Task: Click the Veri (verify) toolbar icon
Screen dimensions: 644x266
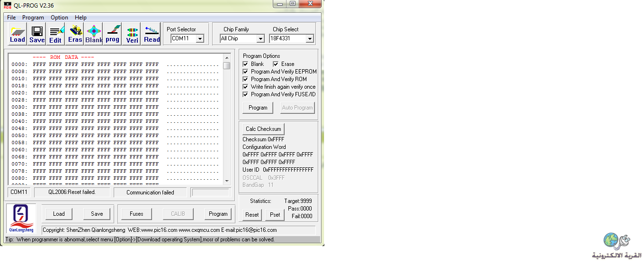Action: pyautogui.click(x=132, y=34)
